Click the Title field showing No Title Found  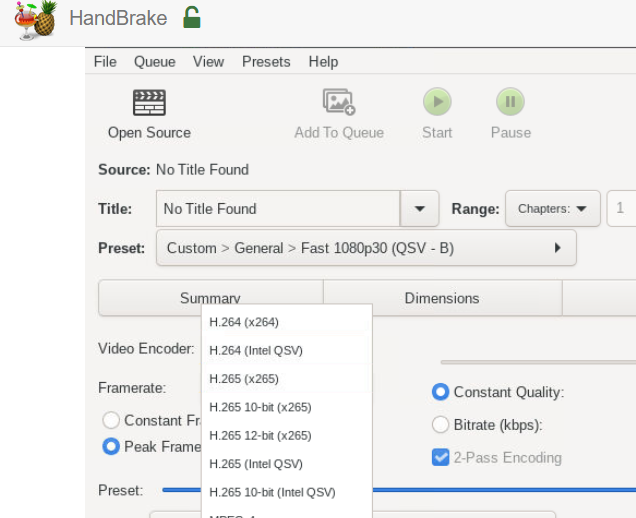[x=278, y=208]
